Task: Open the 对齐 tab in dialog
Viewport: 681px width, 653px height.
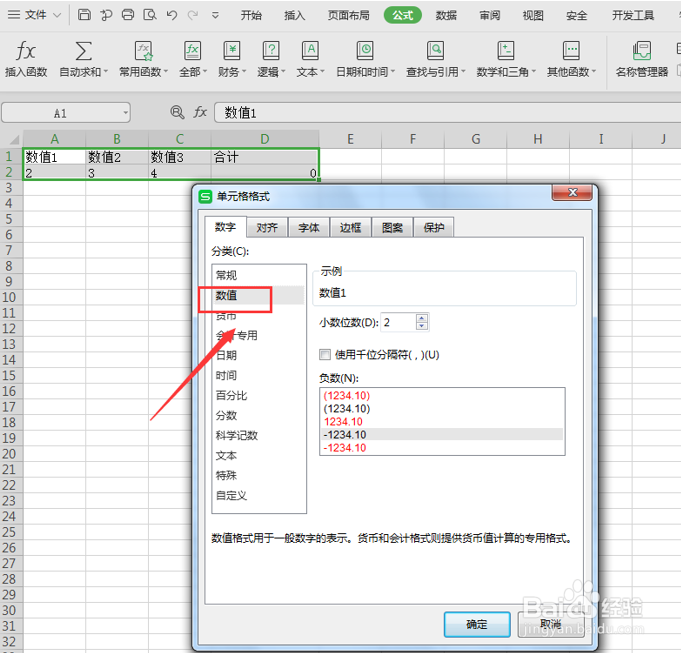Action: click(x=267, y=227)
